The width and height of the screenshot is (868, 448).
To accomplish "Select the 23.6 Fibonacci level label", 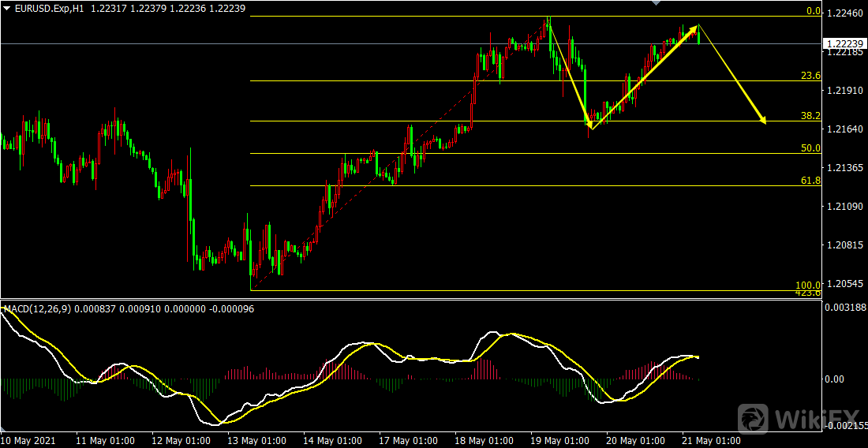I will (810, 76).
